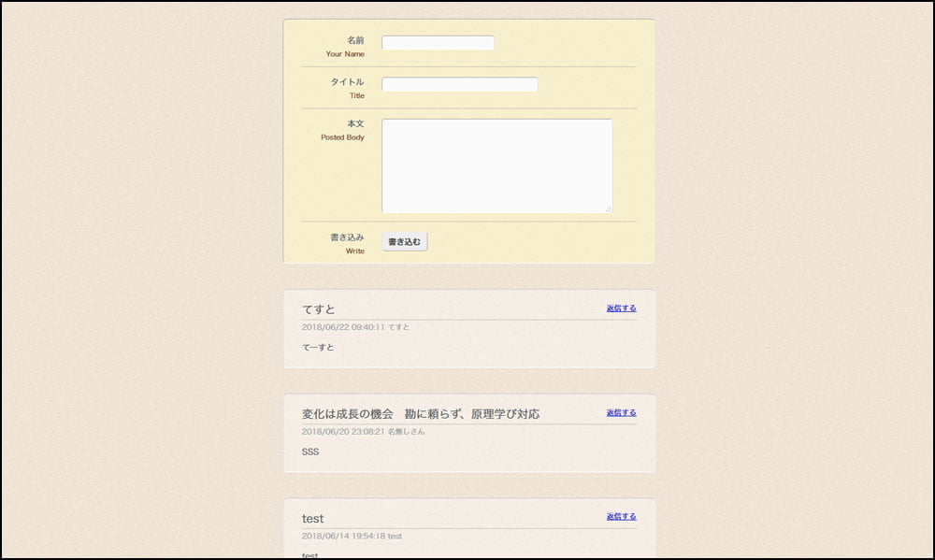Click the 2018/06/20 23:08:21 timestamp
935x560 pixels.
pyautogui.click(x=343, y=431)
